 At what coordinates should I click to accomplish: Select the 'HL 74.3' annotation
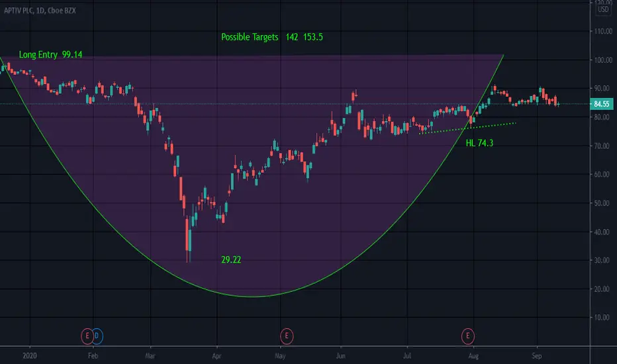tap(479, 143)
